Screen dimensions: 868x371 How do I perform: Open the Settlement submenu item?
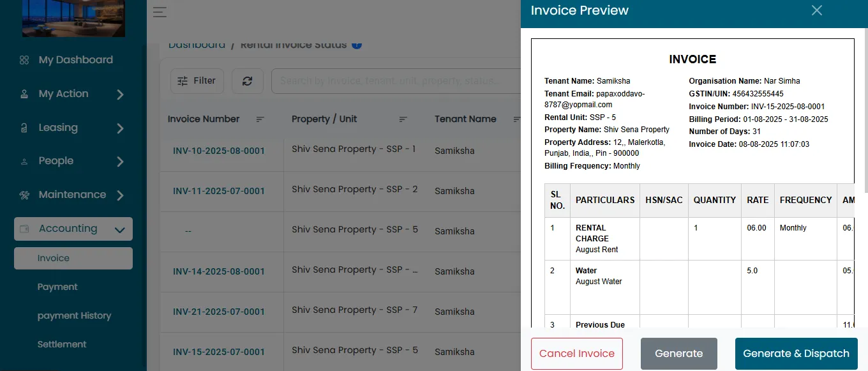tap(62, 344)
